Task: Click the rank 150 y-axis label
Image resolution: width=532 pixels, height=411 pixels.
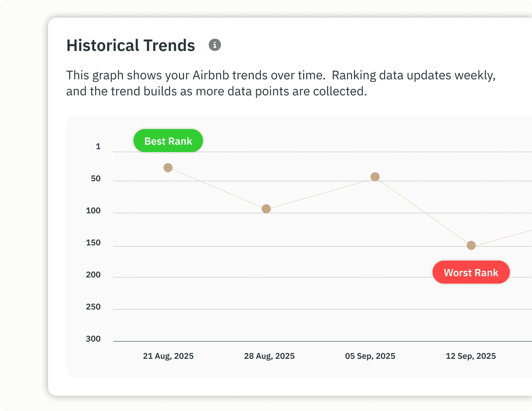Action: pos(93,242)
